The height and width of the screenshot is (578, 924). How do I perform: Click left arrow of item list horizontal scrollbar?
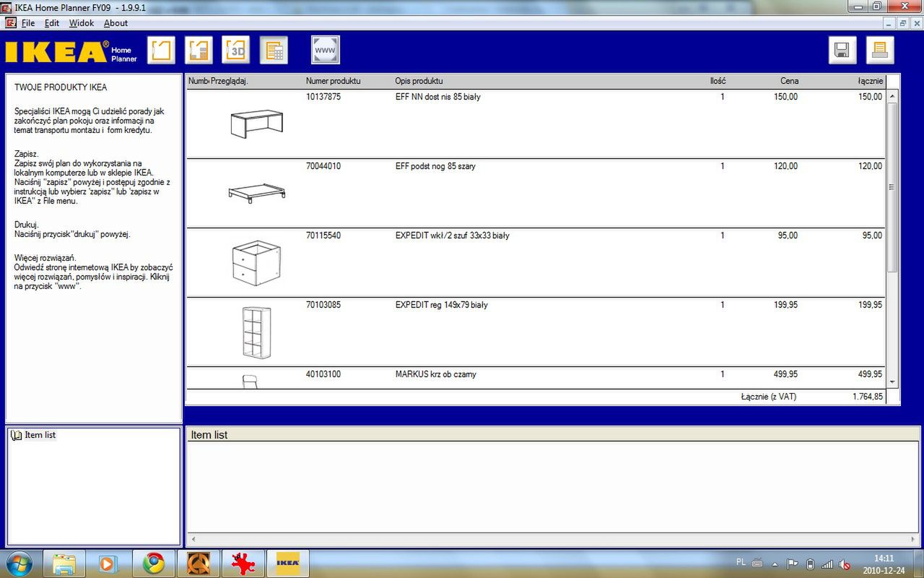[x=192, y=540]
